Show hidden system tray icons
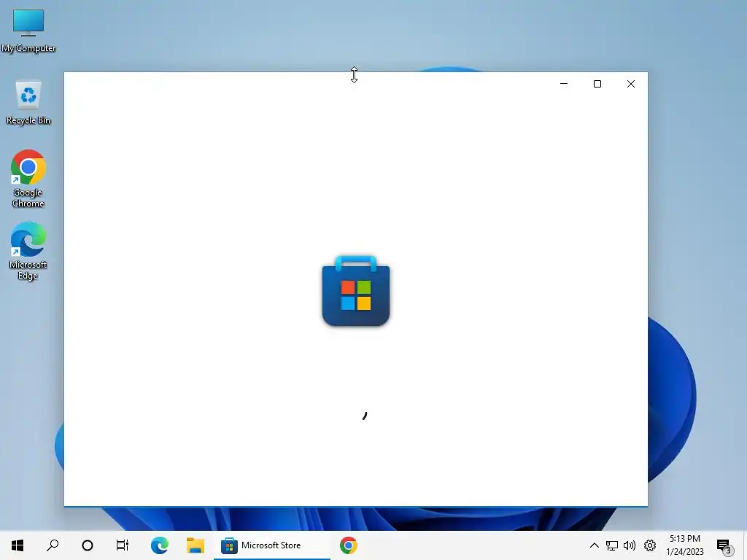747x560 pixels. 594,545
